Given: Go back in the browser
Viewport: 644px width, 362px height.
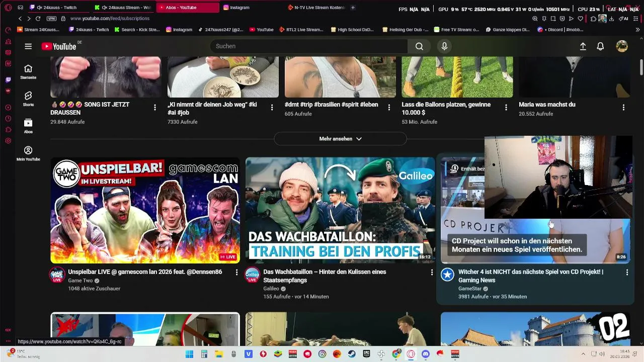Looking at the screenshot, I should [x=20, y=19].
